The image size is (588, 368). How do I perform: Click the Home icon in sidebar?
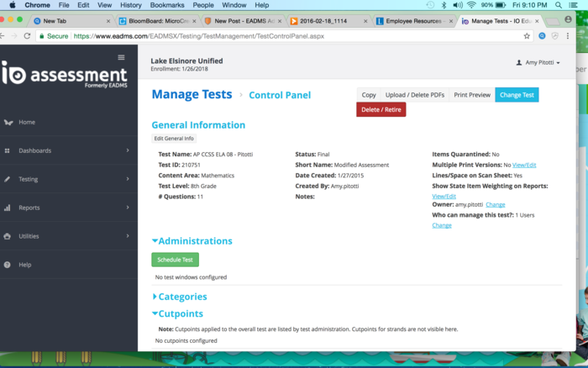(8, 122)
